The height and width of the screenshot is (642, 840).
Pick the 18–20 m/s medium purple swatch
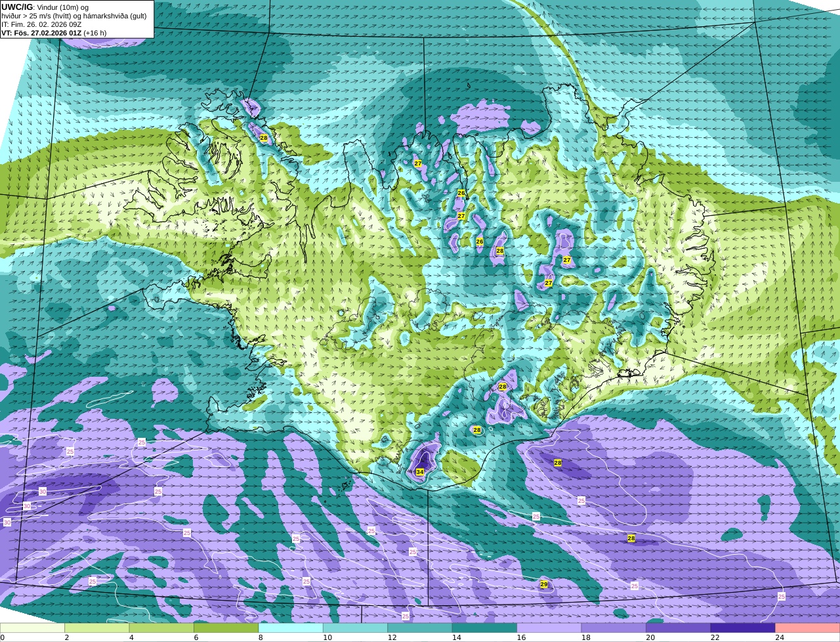(614, 628)
